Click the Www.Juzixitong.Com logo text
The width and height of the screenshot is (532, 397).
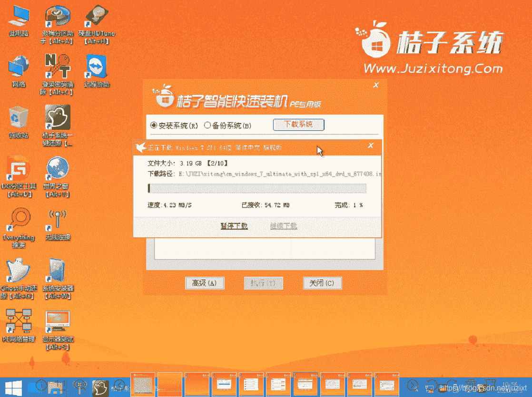pos(433,68)
